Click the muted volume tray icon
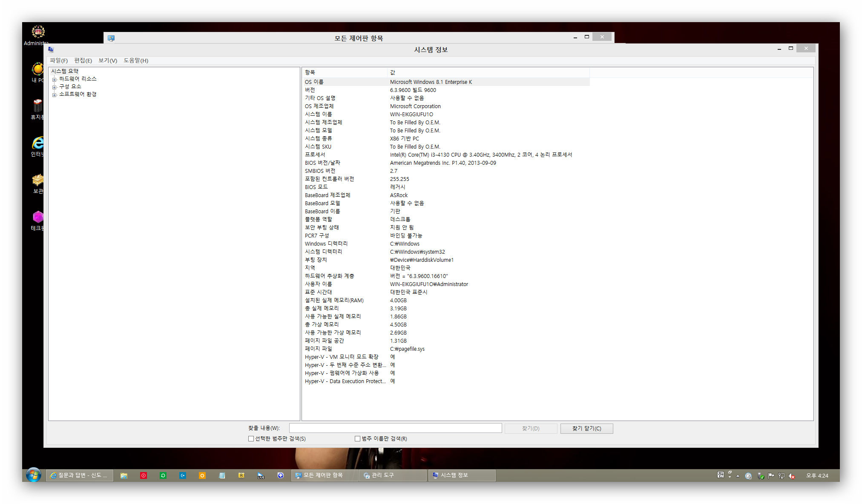This screenshot has height=504, width=862. (x=792, y=475)
